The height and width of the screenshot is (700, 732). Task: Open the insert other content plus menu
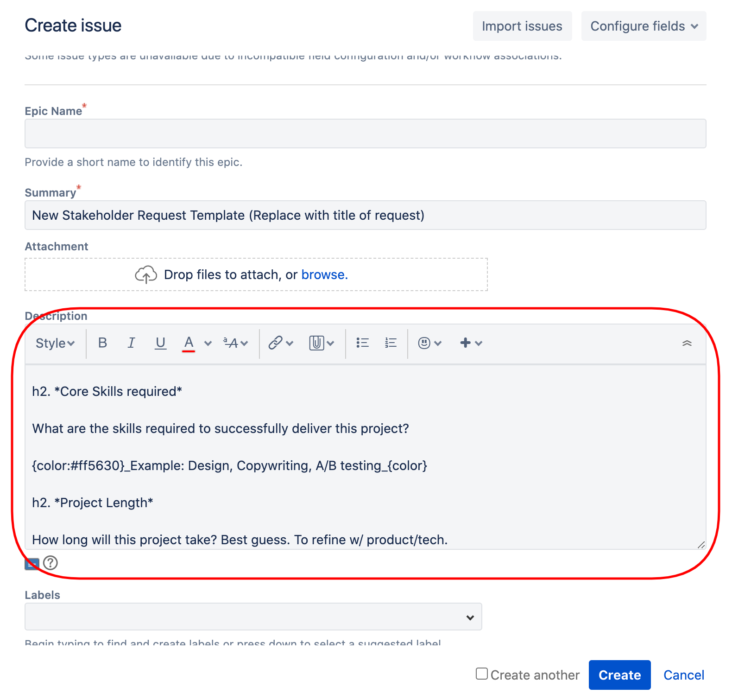tap(471, 343)
